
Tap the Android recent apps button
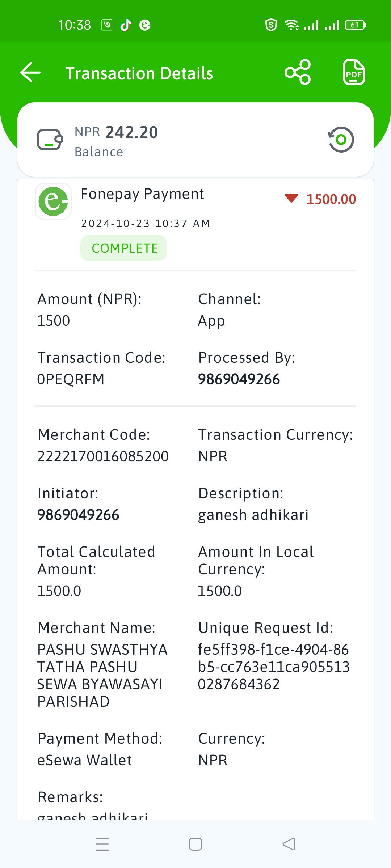pyautogui.click(x=102, y=844)
